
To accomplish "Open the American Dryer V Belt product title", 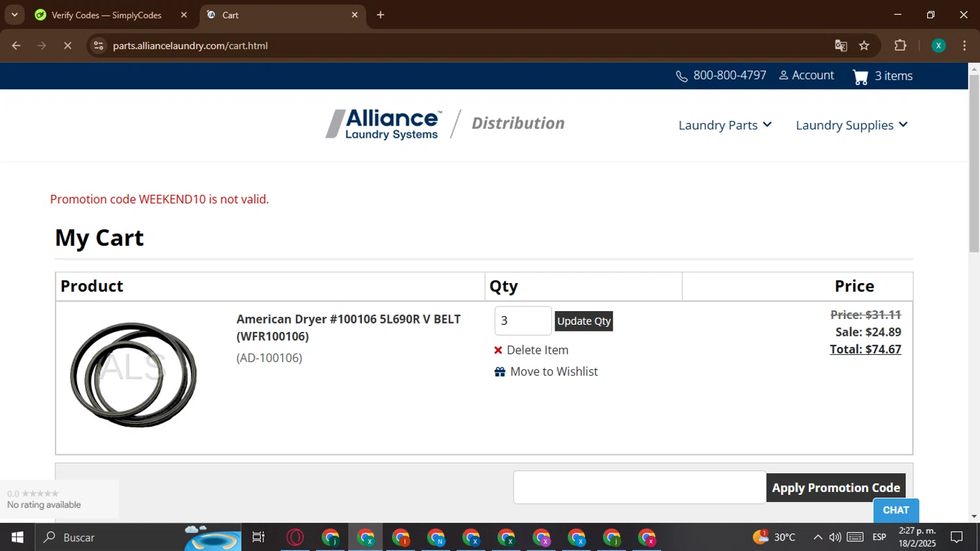I will point(349,327).
